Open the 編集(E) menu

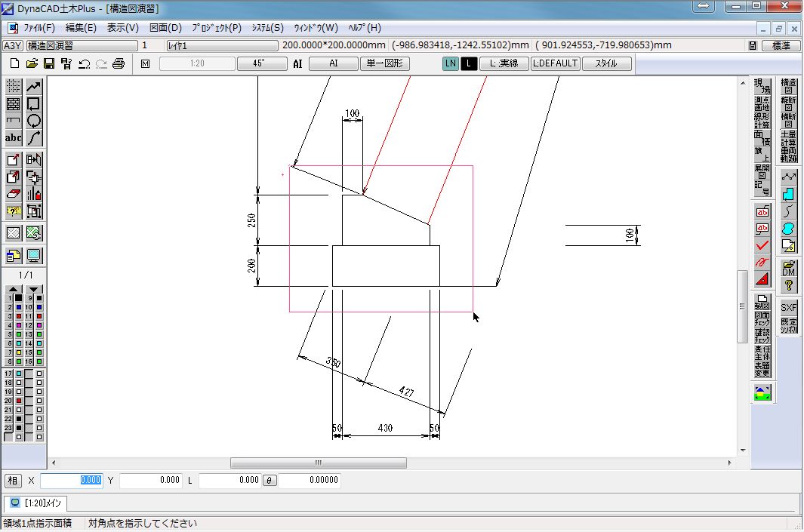click(x=81, y=28)
